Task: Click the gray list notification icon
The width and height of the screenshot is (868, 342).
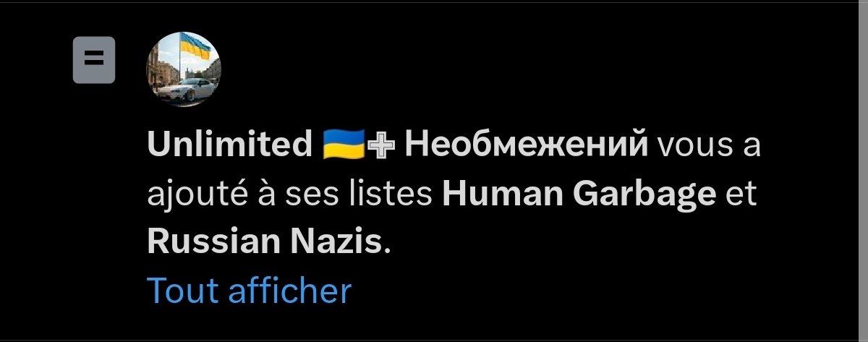Action: 94,59
